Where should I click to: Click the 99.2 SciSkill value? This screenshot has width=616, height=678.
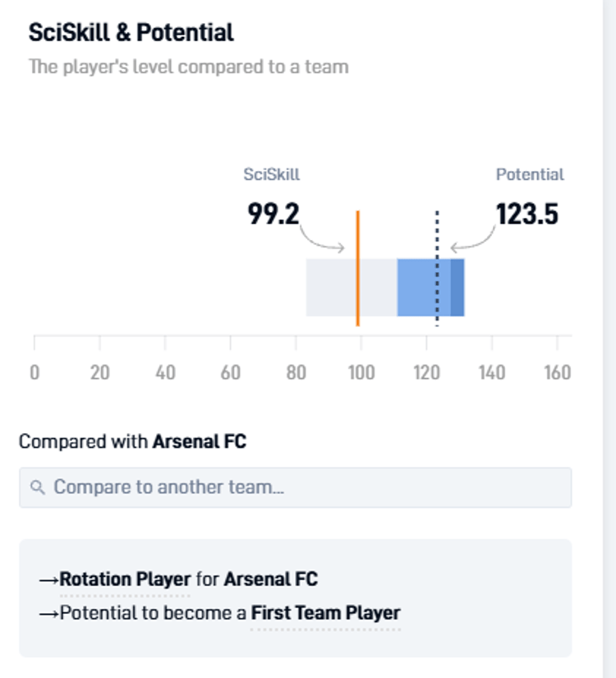pos(274,214)
